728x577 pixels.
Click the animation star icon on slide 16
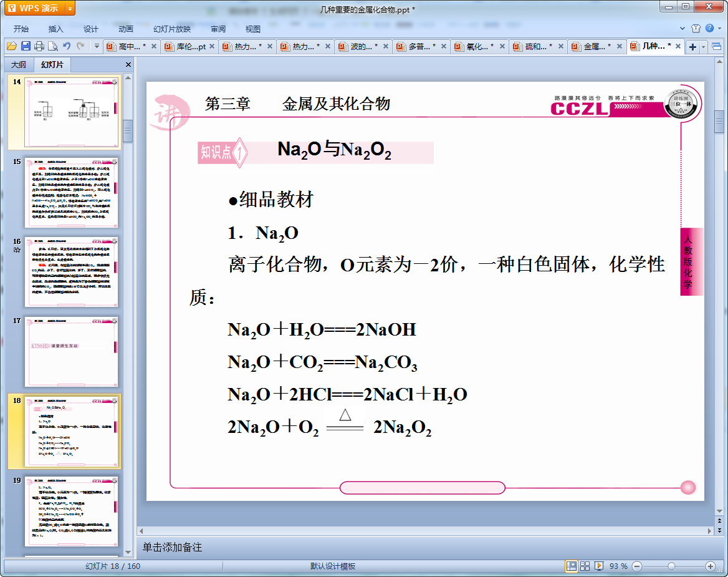[x=17, y=250]
